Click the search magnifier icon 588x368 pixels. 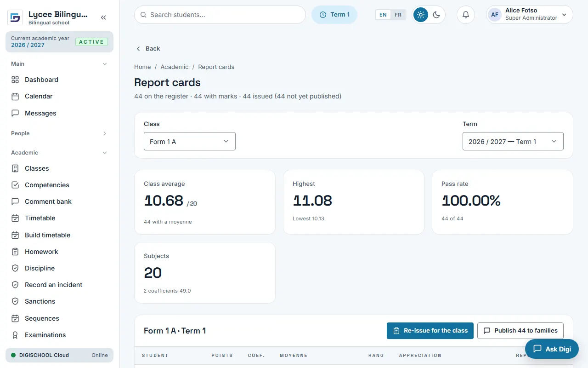[144, 15]
